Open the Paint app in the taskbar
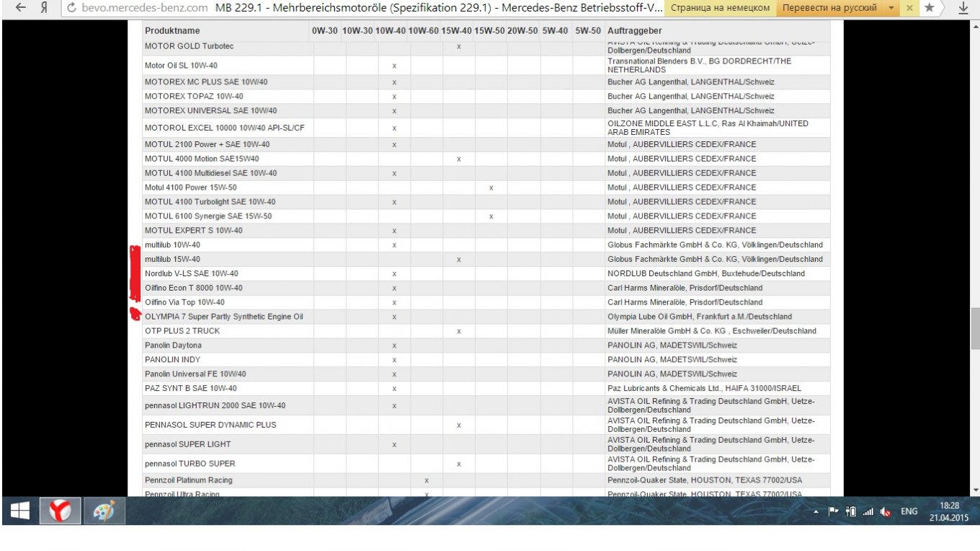The height and width of the screenshot is (551, 980). [x=104, y=511]
